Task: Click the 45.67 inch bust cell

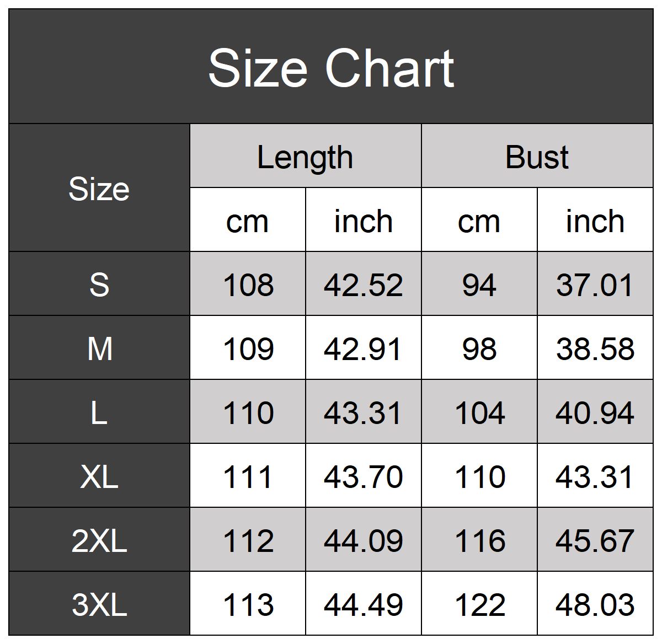Action: click(595, 540)
